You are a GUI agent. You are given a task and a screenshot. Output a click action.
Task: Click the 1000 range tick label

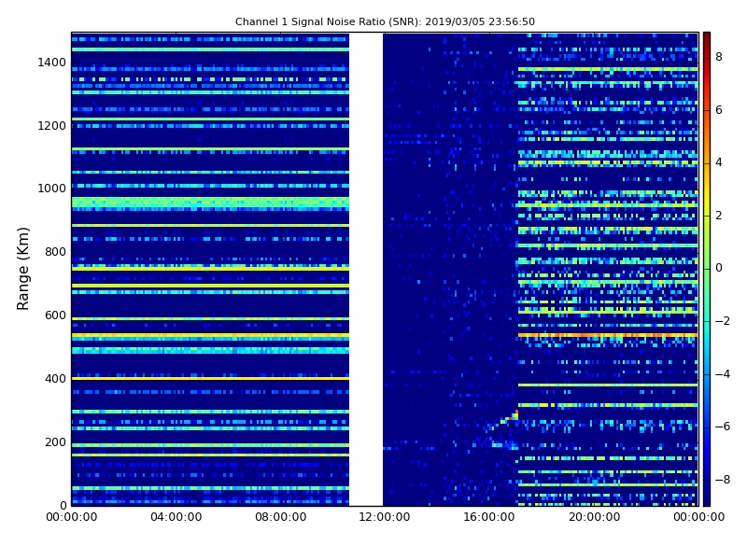click(x=51, y=189)
